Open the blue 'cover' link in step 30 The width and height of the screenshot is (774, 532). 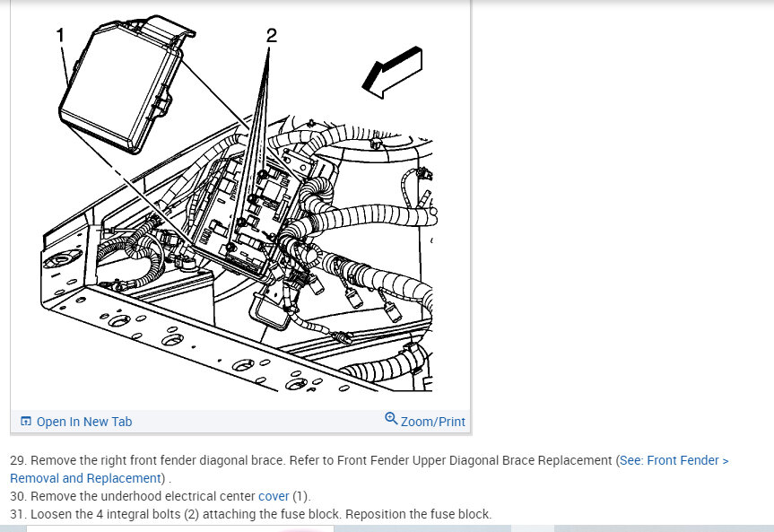pos(274,496)
